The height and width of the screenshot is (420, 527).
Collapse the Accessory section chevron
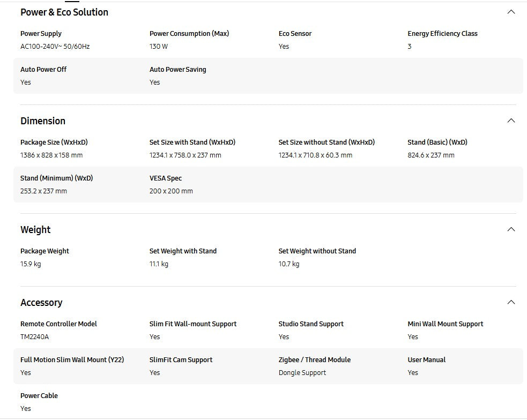[511, 302]
